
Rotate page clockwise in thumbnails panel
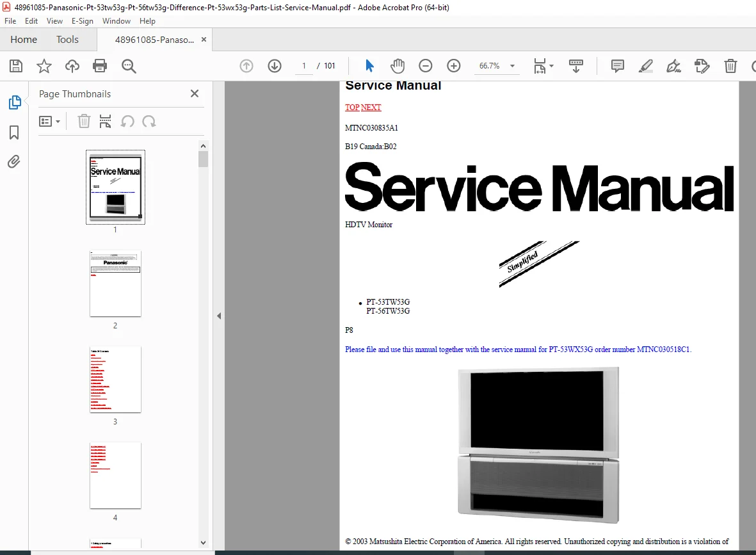[x=149, y=122]
